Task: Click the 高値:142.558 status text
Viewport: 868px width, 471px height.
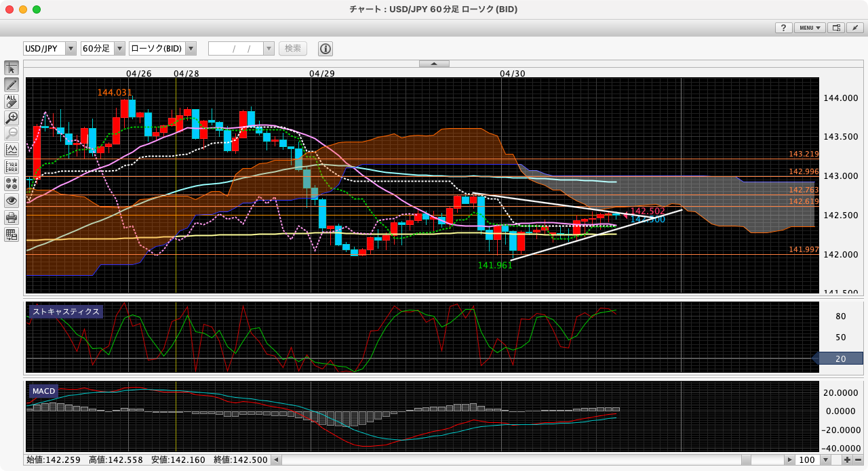Action: tap(116, 459)
